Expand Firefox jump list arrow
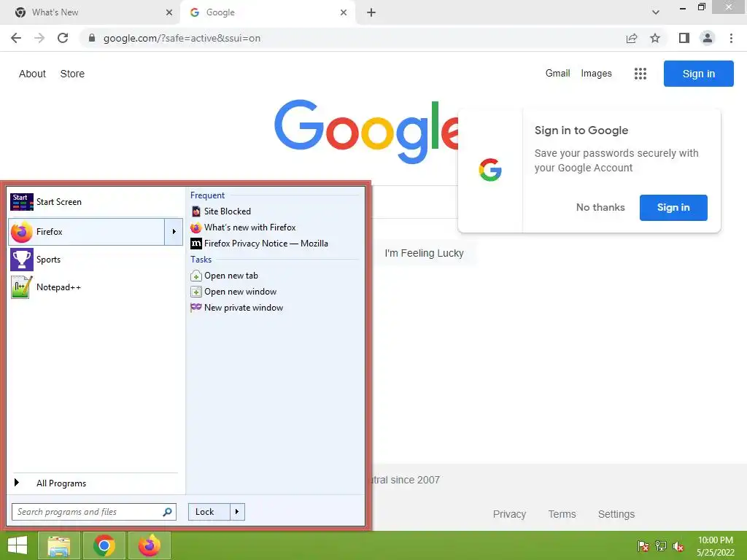747x560 pixels. [174, 232]
